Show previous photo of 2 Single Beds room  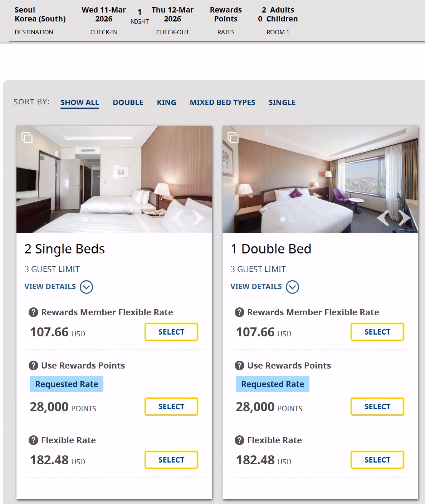[178, 217]
